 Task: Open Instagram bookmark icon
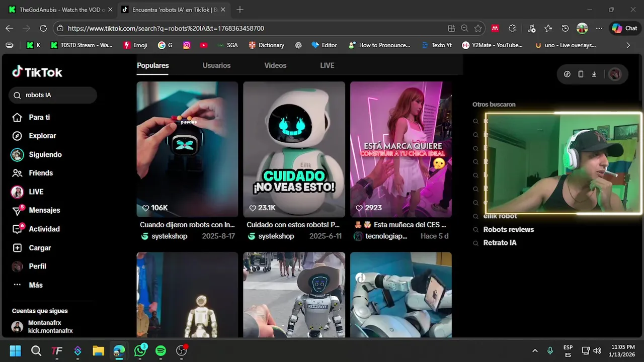tap(187, 45)
